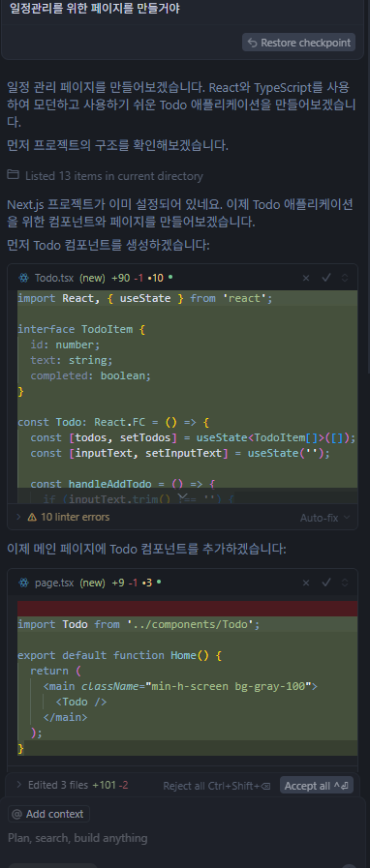This screenshot has height=868, width=370.
Task: Click the 'export default function Home()' code line
Action: click(x=120, y=655)
